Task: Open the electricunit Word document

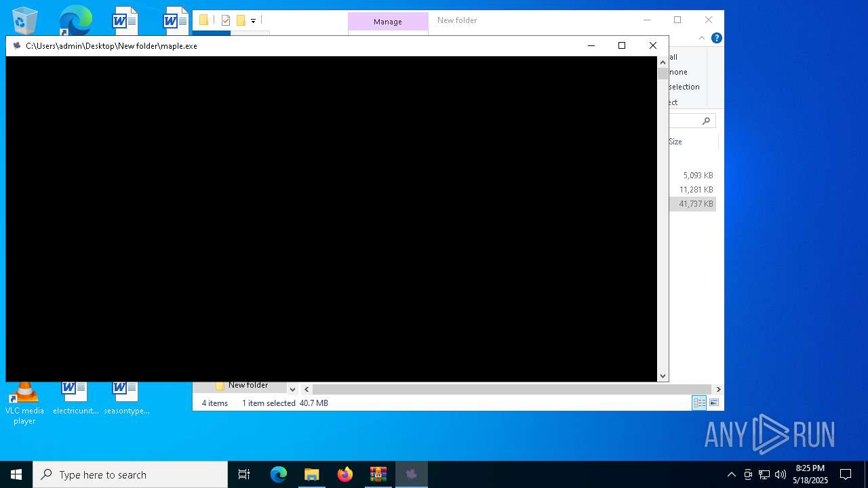Action: (75, 399)
